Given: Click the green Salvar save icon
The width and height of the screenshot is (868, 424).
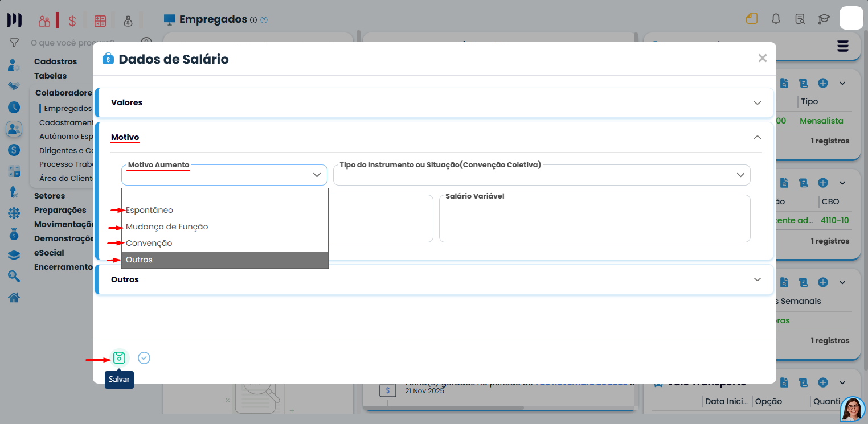Looking at the screenshot, I should tap(119, 357).
